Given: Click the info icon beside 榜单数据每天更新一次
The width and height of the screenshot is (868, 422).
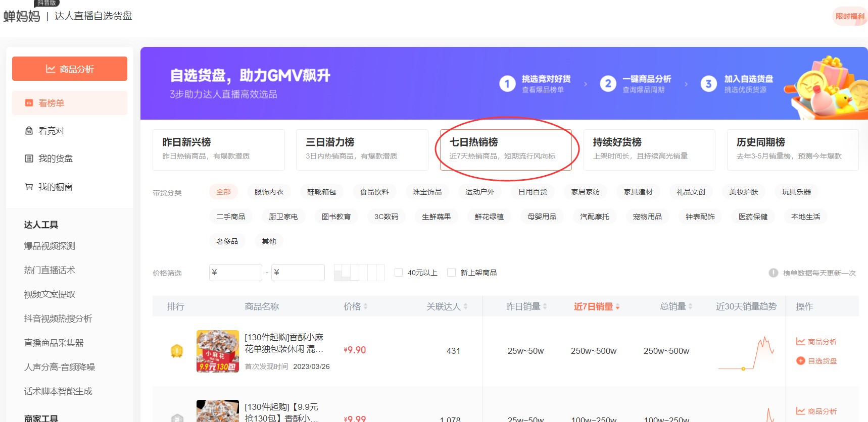Looking at the screenshot, I should [x=773, y=273].
